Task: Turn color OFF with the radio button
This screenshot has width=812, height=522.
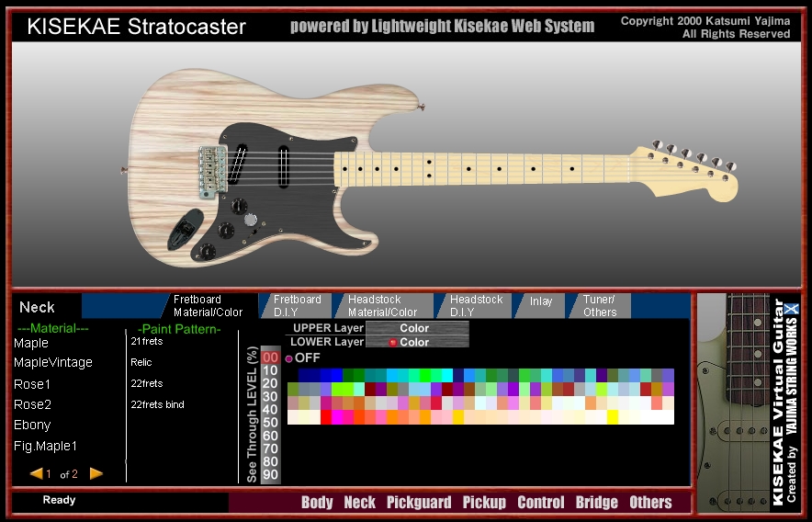Action: click(x=288, y=358)
